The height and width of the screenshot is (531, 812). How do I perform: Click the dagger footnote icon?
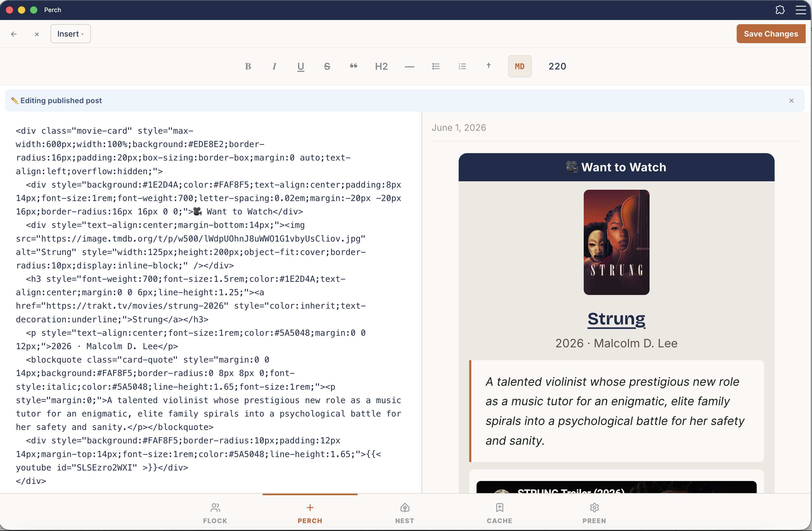(x=489, y=66)
